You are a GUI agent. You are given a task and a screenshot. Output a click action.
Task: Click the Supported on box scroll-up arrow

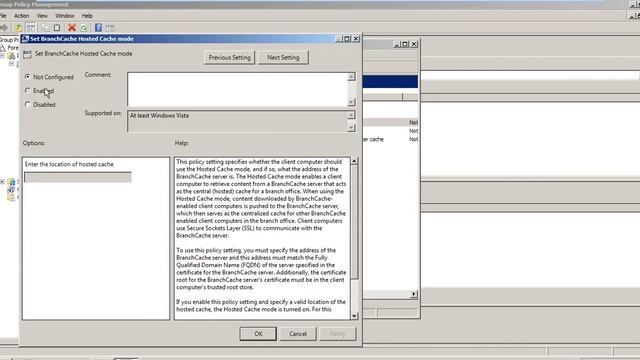pyautogui.click(x=351, y=115)
